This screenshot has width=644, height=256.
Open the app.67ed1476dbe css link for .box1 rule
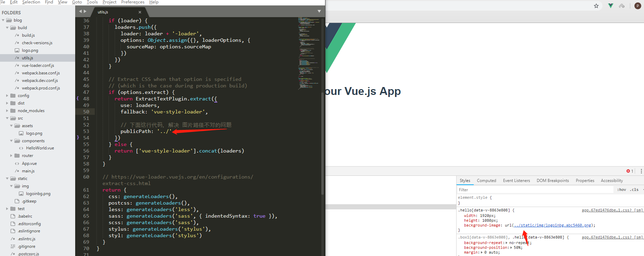tap(612, 237)
